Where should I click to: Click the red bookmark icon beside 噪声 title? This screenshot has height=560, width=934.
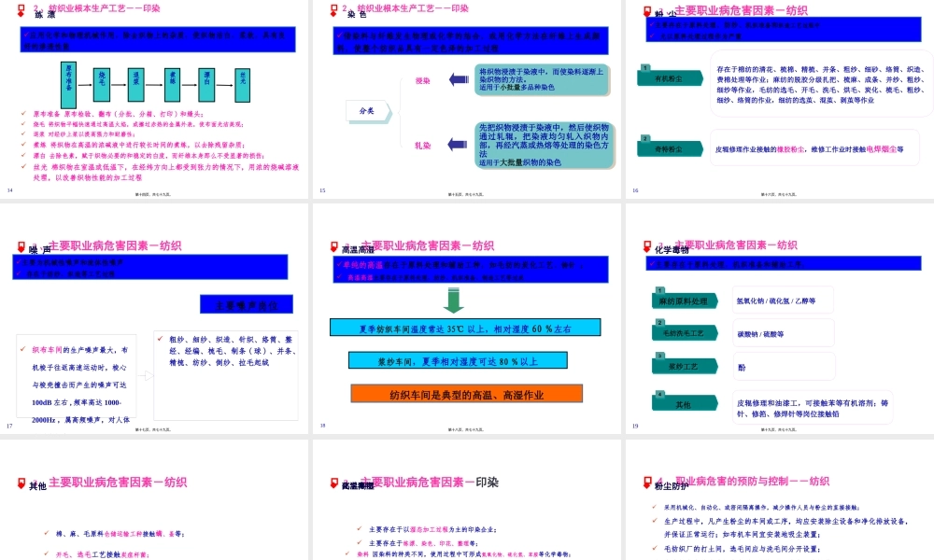21,246
